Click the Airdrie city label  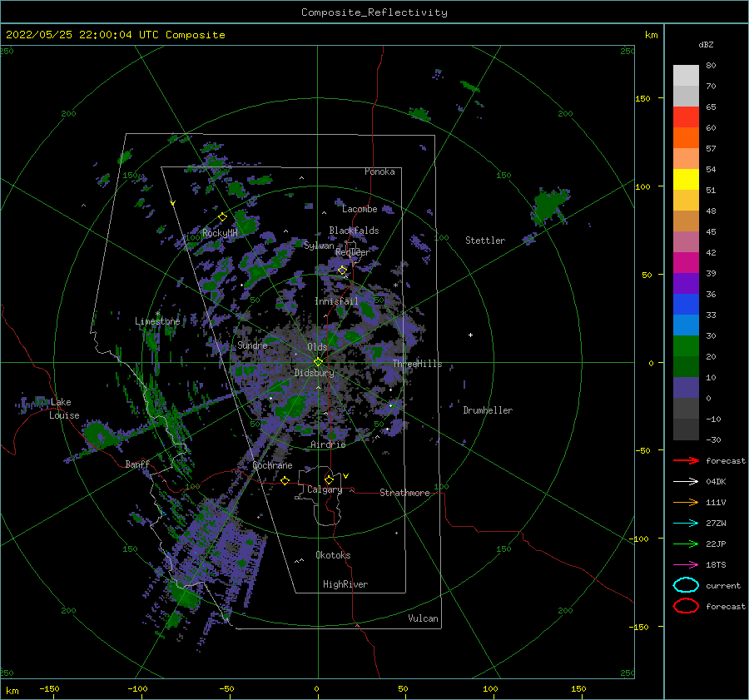tap(328, 444)
